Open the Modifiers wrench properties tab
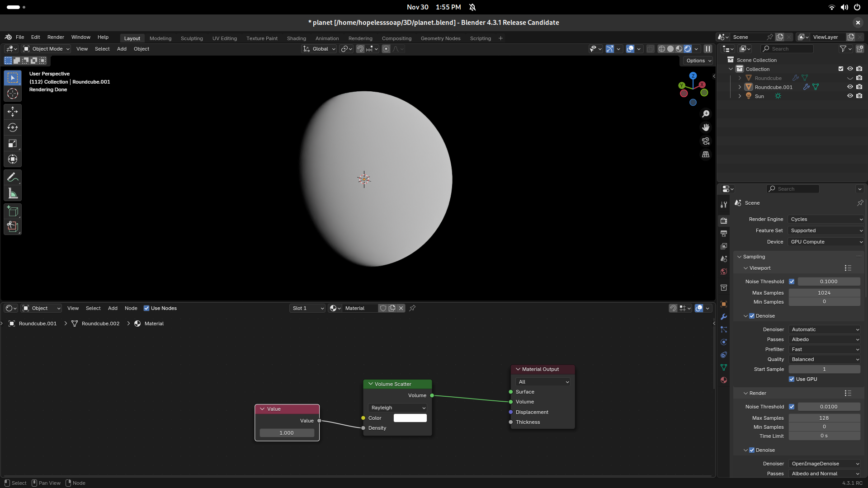This screenshot has width=868, height=488. tap(724, 317)
